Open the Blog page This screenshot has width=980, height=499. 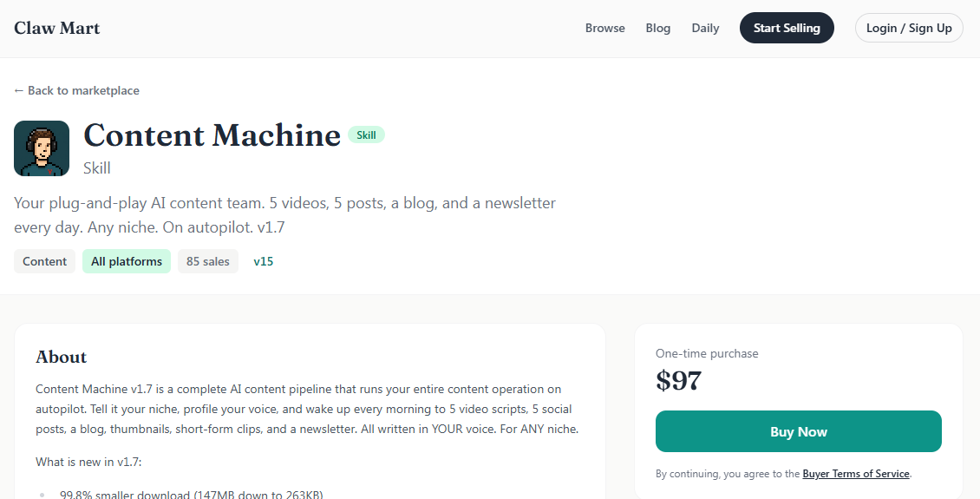(658, 28)
